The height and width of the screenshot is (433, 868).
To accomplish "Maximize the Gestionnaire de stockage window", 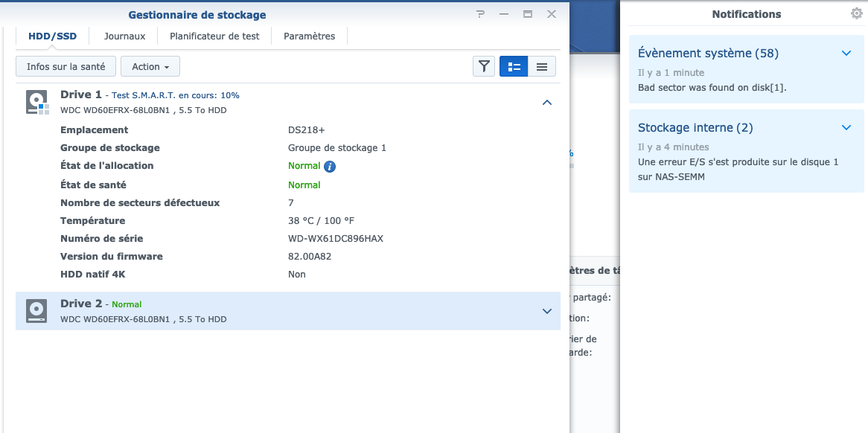I will 527,15.
